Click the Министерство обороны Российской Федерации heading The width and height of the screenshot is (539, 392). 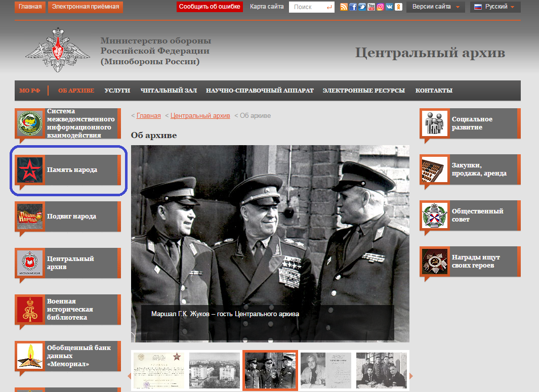(156, 51)
